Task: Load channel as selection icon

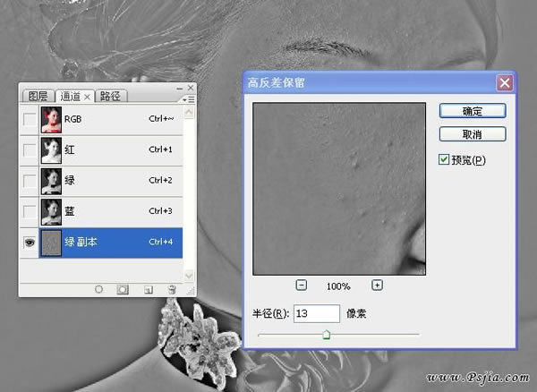Action: tap(98, 290)
